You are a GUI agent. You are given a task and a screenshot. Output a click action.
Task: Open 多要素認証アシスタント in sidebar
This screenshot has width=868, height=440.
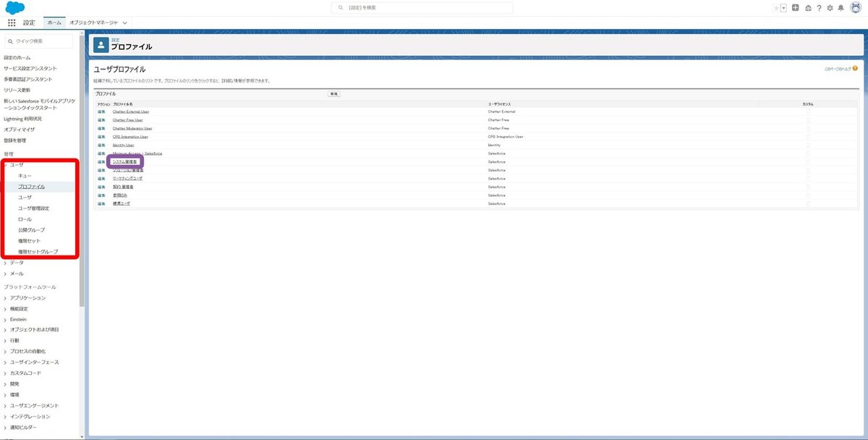[x=28, y=79]
